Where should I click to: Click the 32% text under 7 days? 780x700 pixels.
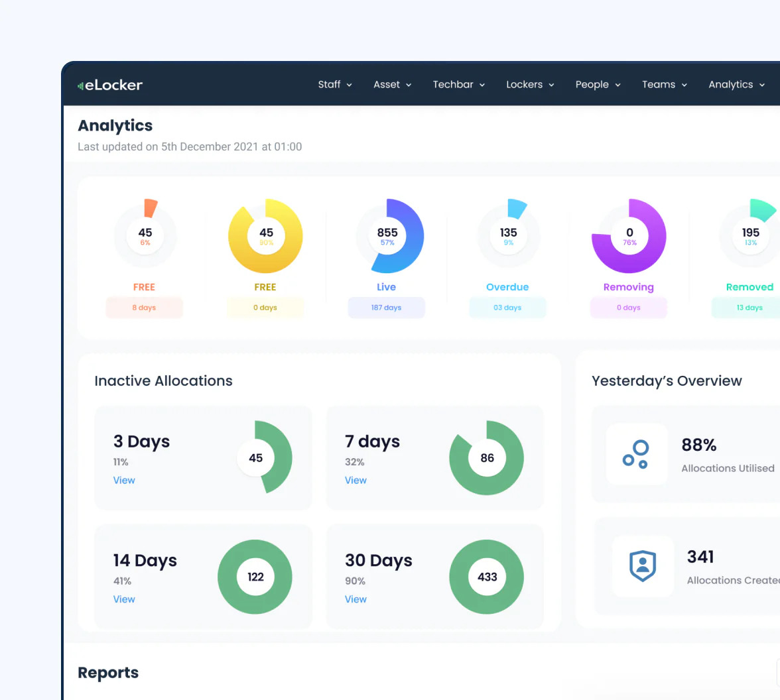(355, 462)
